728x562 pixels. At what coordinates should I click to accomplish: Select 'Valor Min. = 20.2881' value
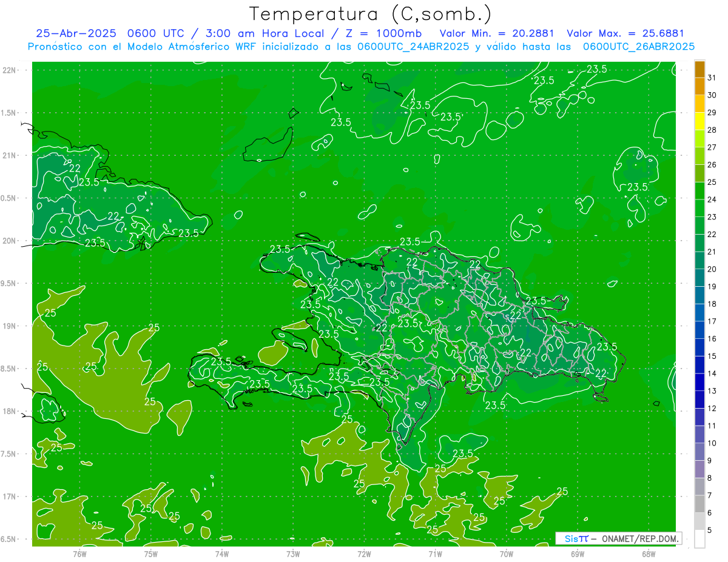click(497, 33)
